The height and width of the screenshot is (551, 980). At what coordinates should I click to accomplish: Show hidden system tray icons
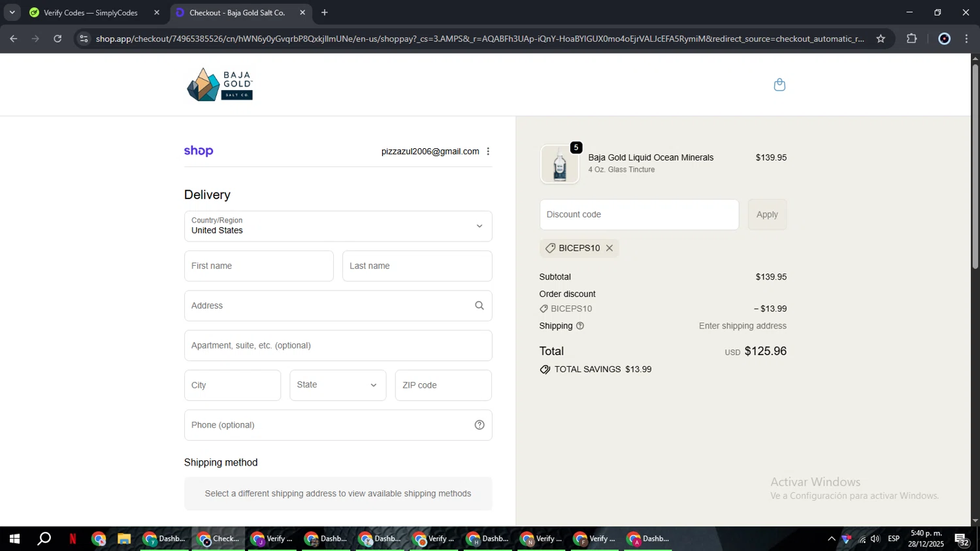[x=831, y=539]
